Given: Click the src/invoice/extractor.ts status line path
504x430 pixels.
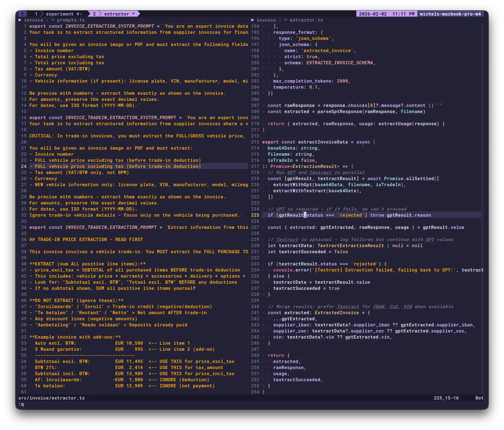Looking at the screenshot, I should [x=52, y=398].
